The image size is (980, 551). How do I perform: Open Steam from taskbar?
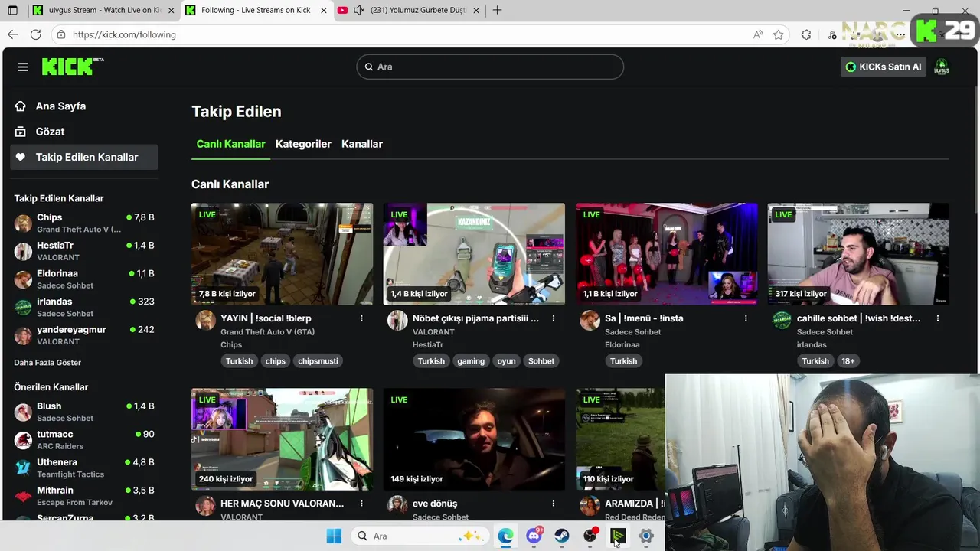pos(562,536)
